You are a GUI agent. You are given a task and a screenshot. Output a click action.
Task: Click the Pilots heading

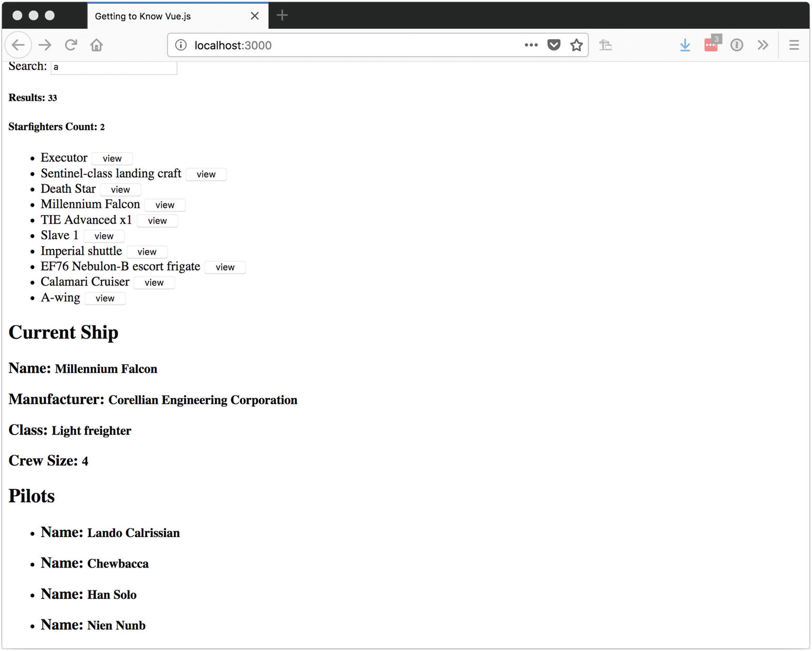pos(32,496)
